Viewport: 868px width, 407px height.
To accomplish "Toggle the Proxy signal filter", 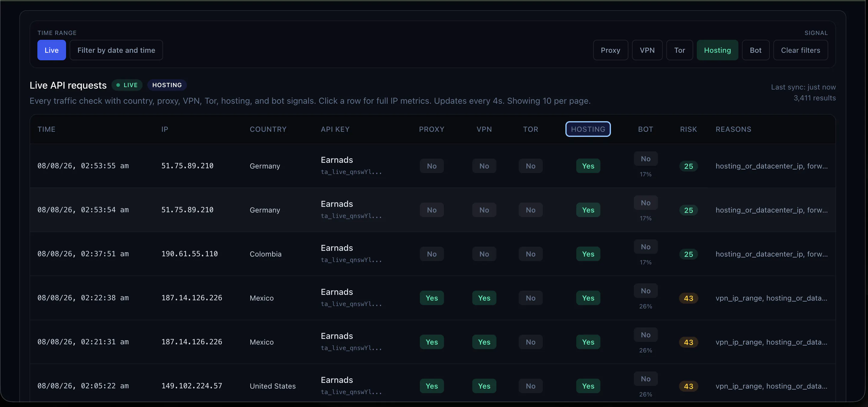I will (x=611, y=50).
